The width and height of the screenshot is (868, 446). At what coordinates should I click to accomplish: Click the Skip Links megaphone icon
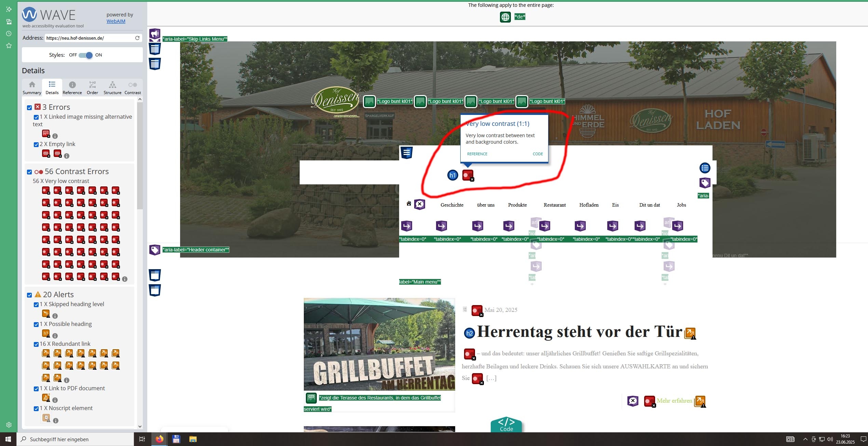click(155, 34)
